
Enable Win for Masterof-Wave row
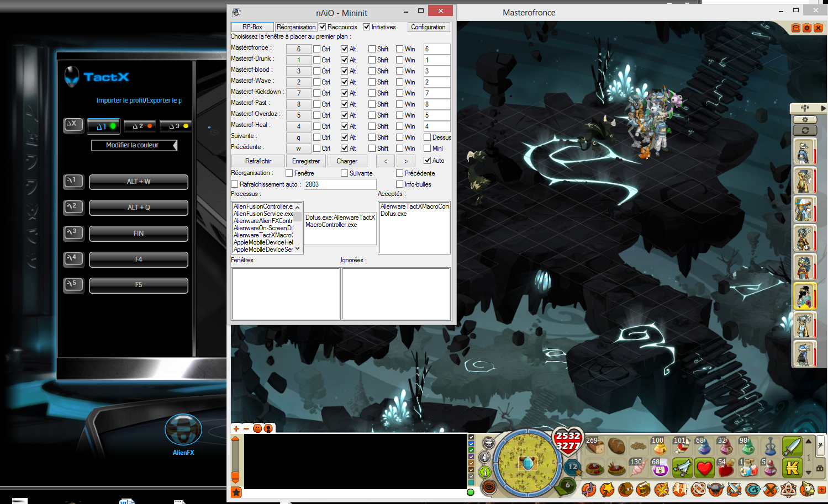coord(400,82)
